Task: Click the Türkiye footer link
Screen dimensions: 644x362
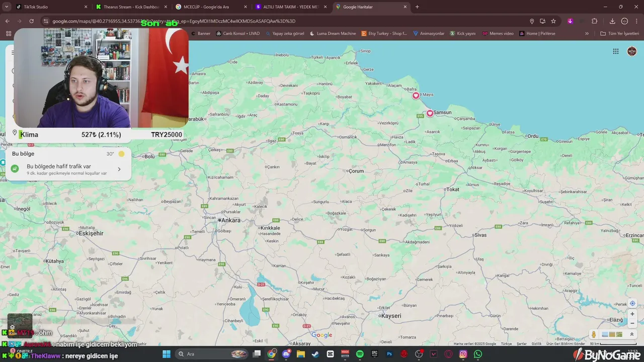Action: pos(506,344)
